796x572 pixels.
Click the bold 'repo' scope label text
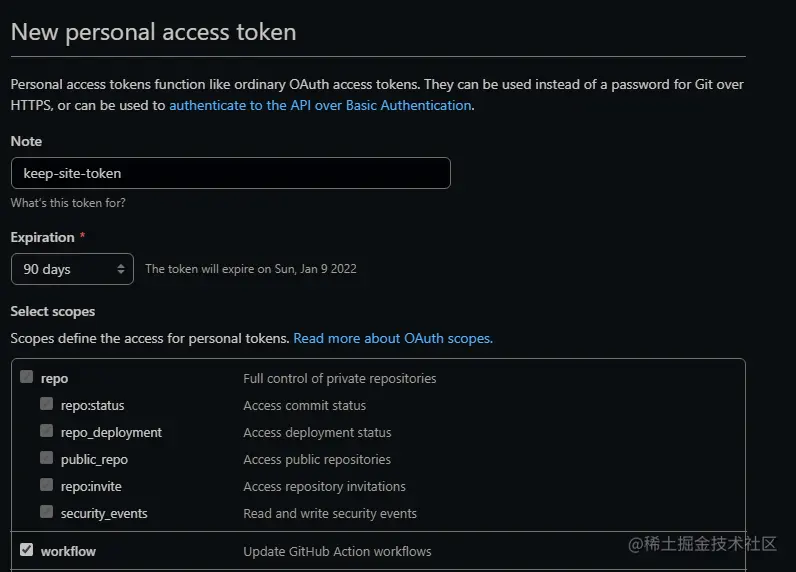[x=54, y=379]
